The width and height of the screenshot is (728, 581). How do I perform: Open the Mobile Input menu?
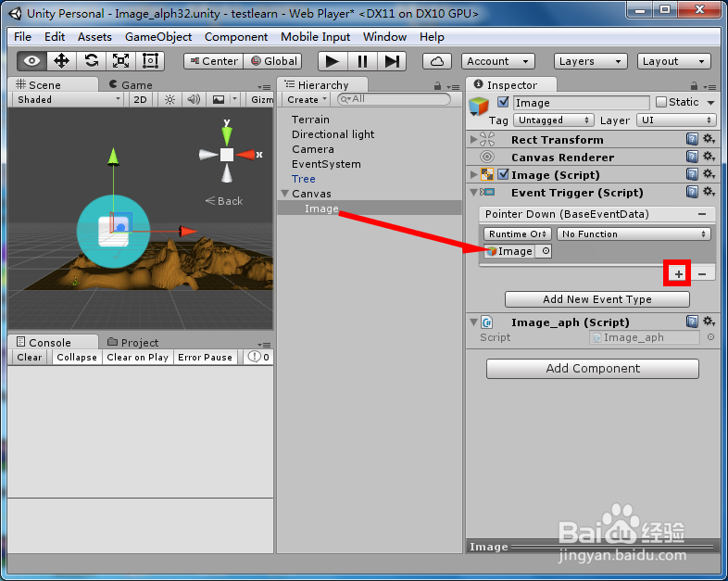coord(315,37)
